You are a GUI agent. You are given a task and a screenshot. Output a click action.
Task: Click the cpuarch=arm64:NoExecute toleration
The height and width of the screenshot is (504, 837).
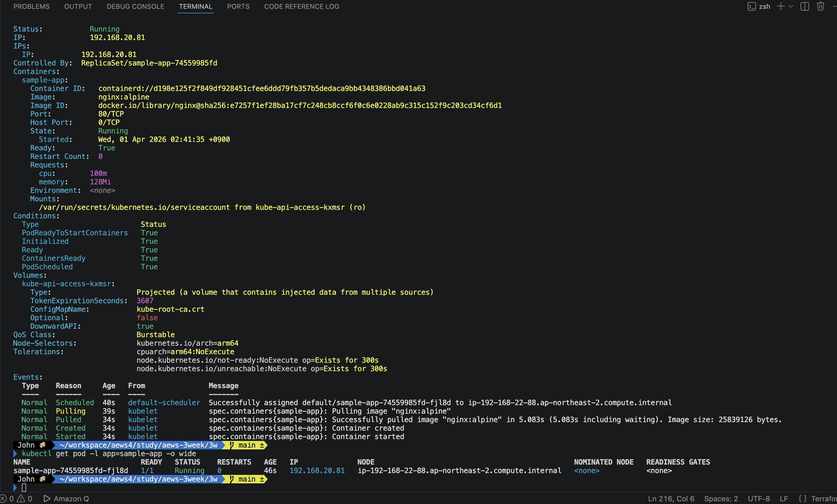pos(185,351)
